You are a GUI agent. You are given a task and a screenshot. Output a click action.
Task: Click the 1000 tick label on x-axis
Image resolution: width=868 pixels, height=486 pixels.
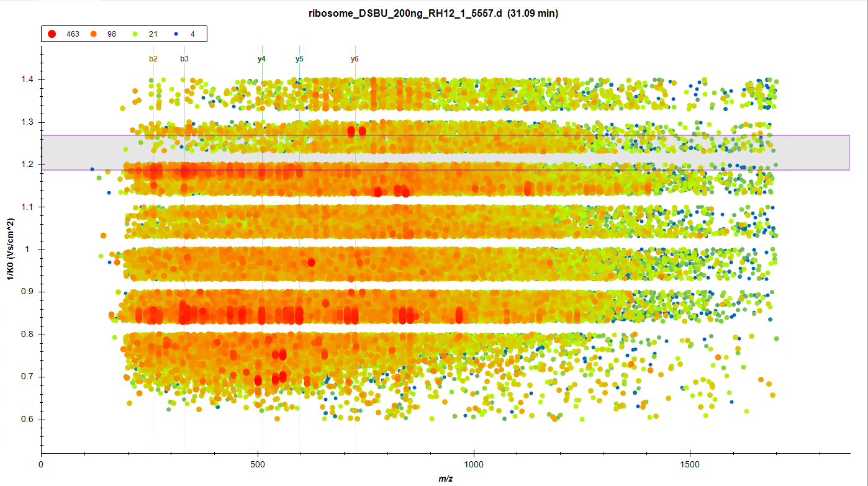click(474, 464)
